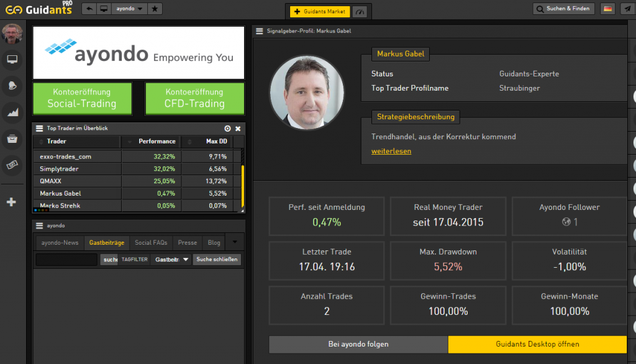
Task: Select the Social FAQs tab
Action: tap(151, 243)
